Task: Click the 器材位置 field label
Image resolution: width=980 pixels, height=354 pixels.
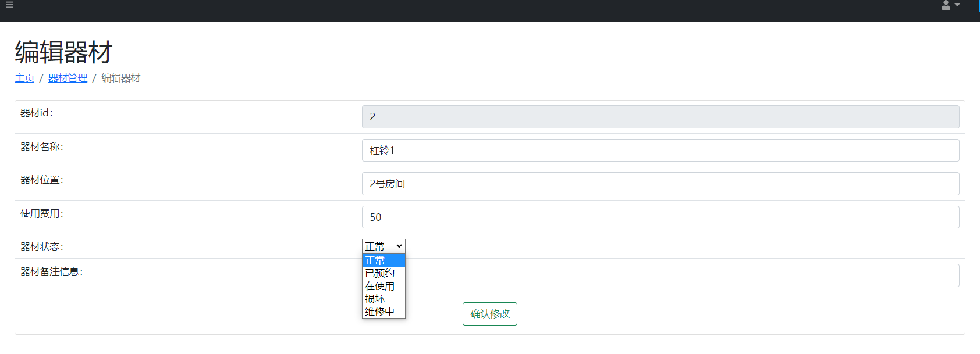Action: (42, 180)
